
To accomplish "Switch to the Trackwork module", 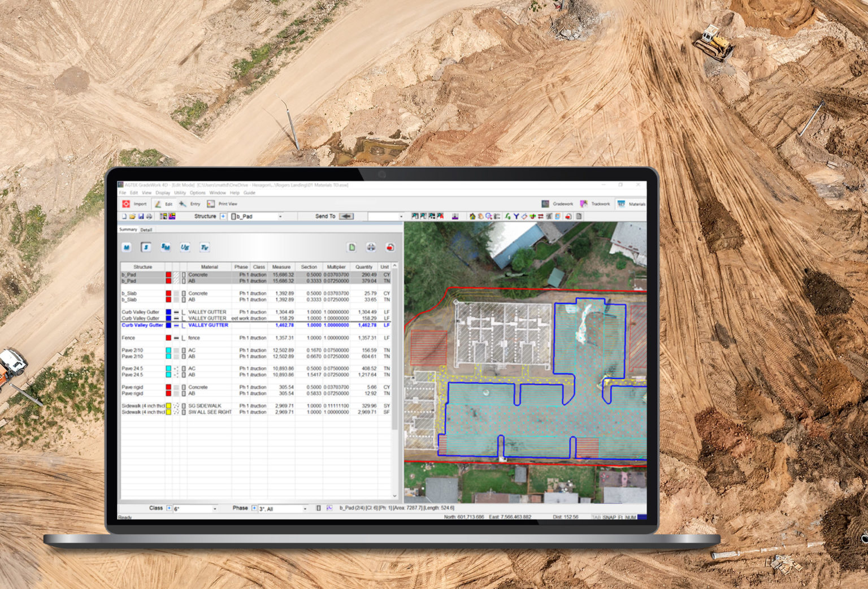I will click(x=595, y=204).
